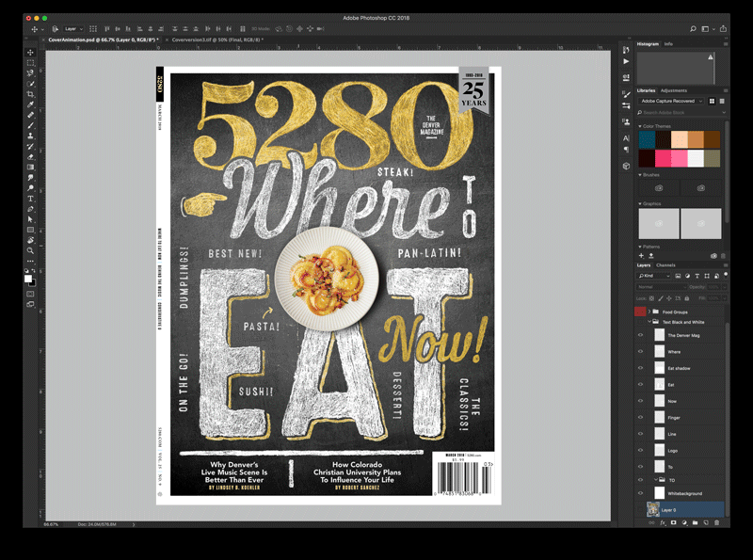Hide the Eat shadow layer
The image size is (753, 560).
pyautogui.click(x=640, y=368)
